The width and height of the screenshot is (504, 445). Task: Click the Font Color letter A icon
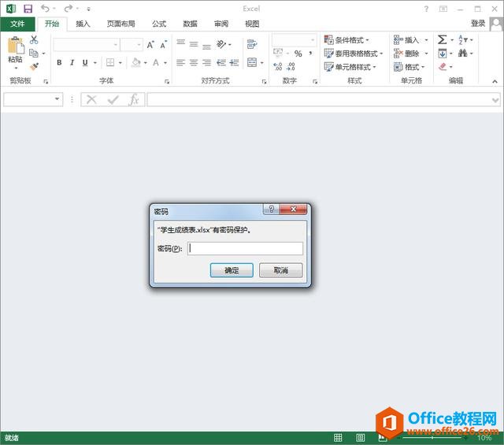(156, 62)
